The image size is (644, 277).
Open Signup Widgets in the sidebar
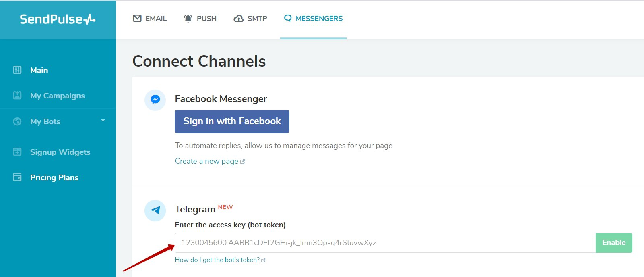coord(60,152)
